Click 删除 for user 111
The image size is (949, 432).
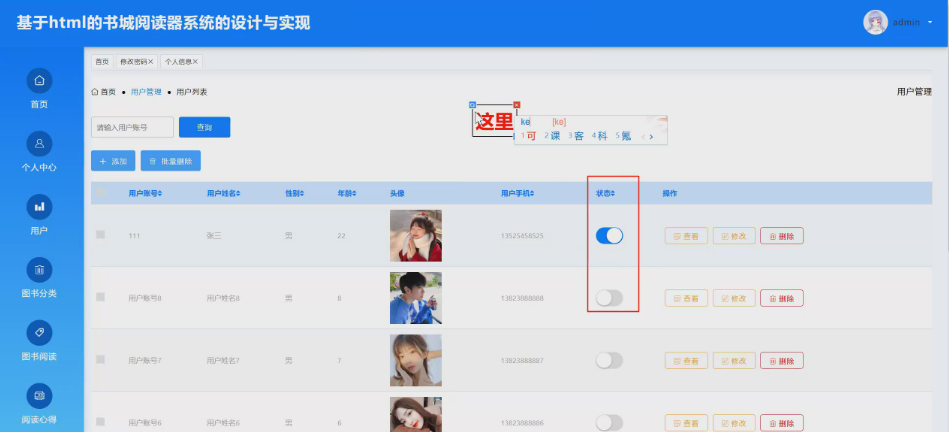[782, 236]
